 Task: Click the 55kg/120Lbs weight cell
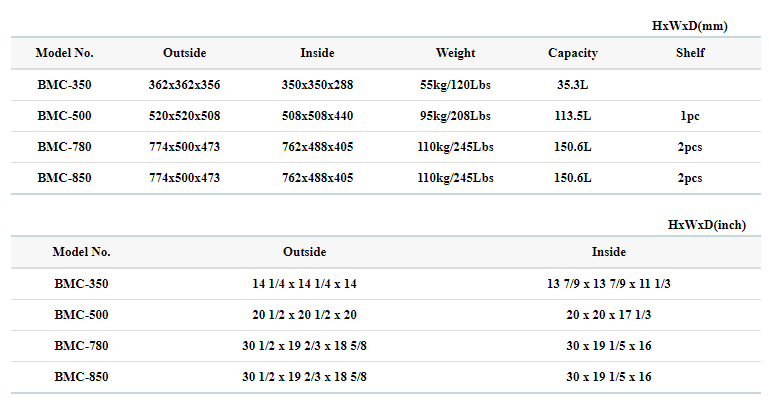click(x=456, y=85)
